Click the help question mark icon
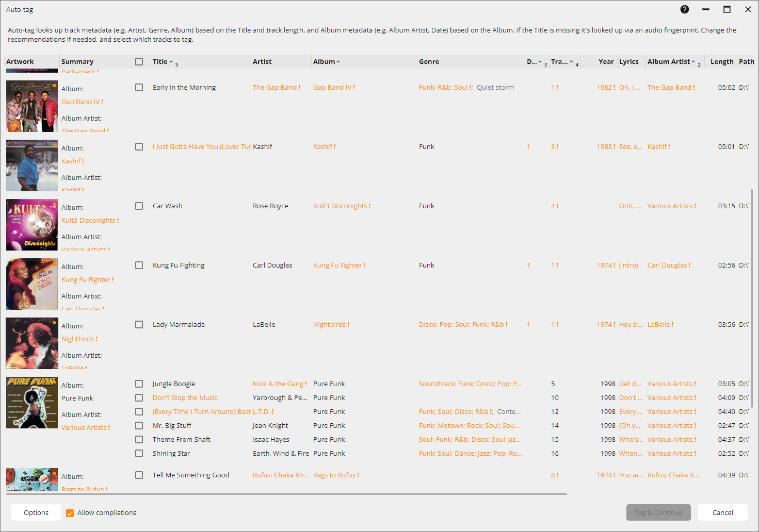The width and height of the screenshot is (759, 532). [684, 9]
